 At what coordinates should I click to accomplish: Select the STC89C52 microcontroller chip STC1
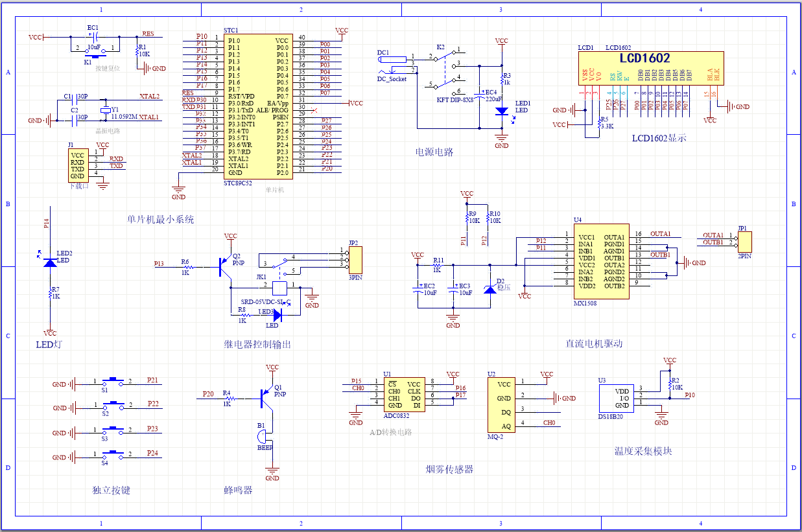coord(258,107)
